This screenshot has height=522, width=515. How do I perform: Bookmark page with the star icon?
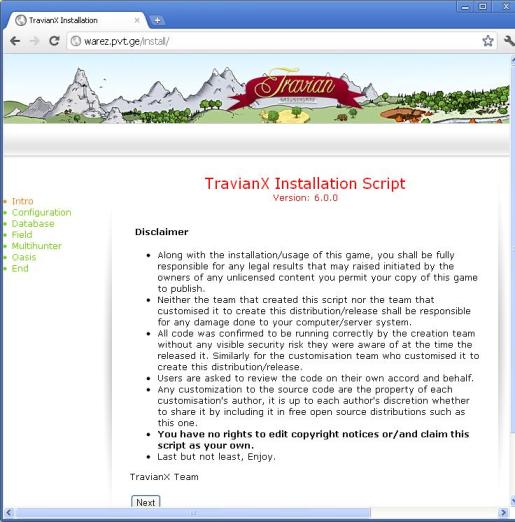488,41
